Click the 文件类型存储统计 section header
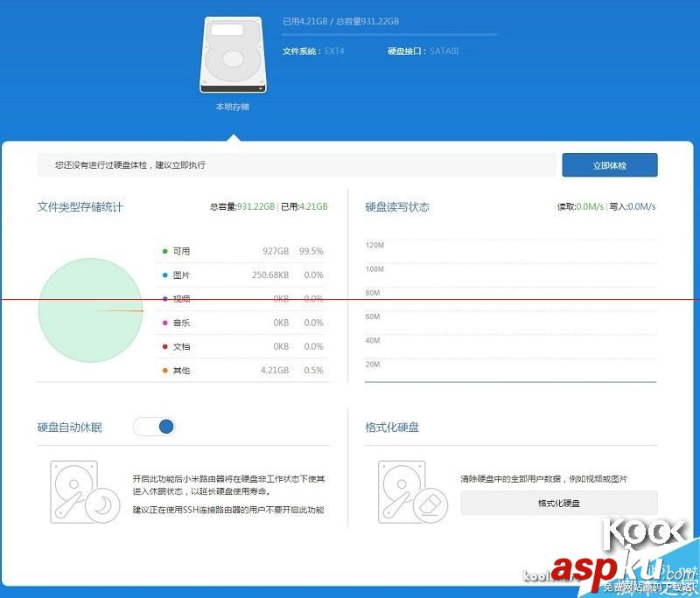The width and height of the screenshot is (700, 598). tap(80, 207)
